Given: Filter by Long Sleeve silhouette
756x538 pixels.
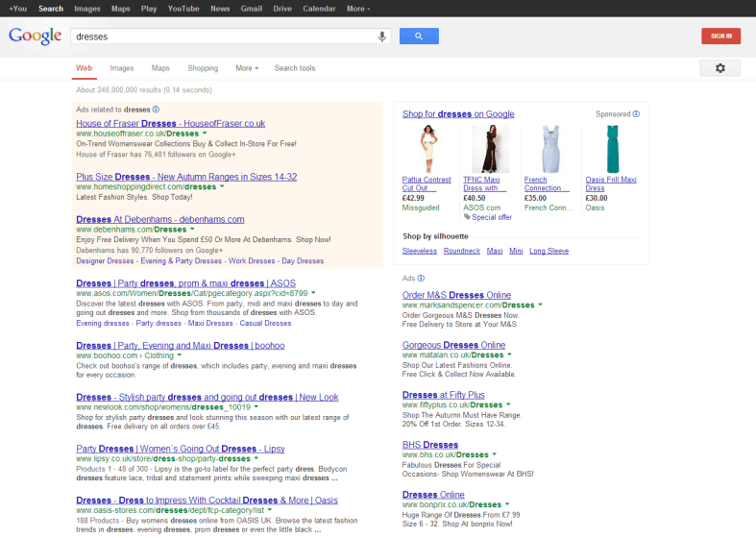Looking at the screenshot, I should (x=549, y=251).
